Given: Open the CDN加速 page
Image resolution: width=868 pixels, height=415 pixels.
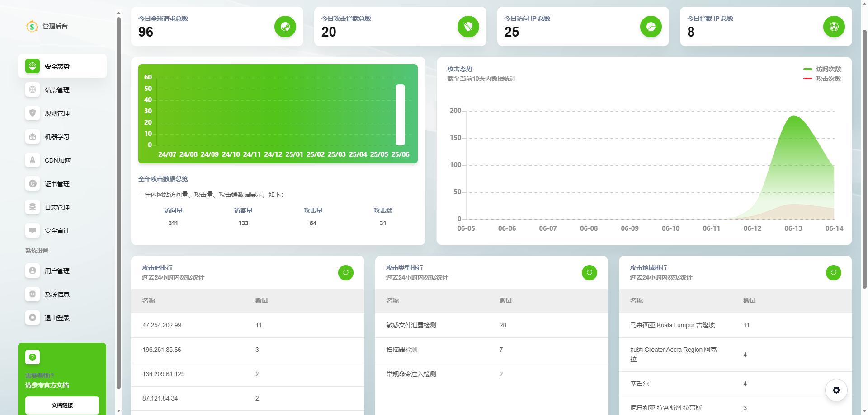Looking at the screenshot, I should click(57, 160).
